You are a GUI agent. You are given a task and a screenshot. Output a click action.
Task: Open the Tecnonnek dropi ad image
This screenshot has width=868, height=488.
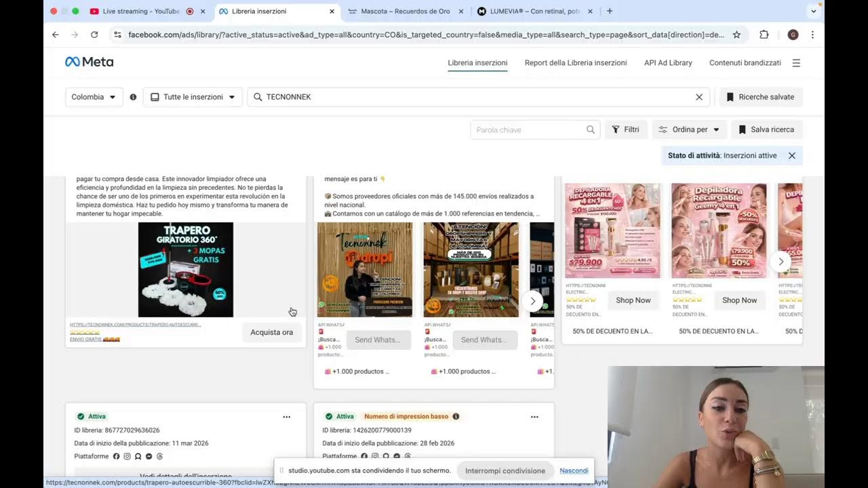(365, 270)
